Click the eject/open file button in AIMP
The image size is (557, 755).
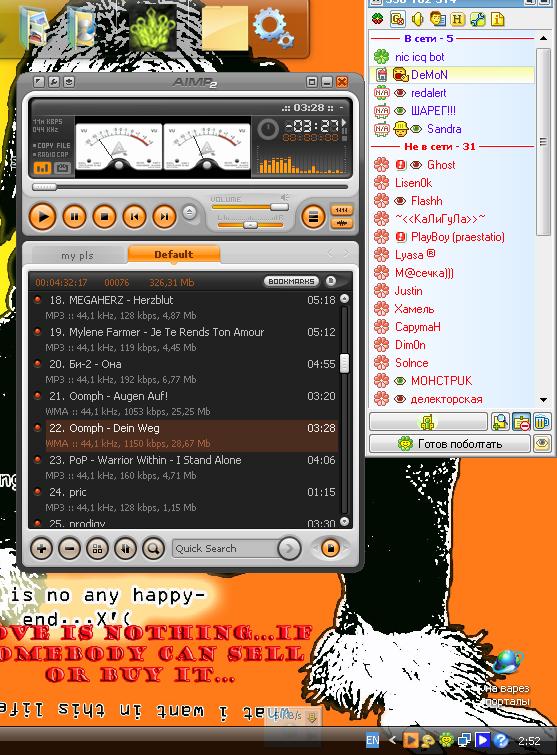coord(190,212)
